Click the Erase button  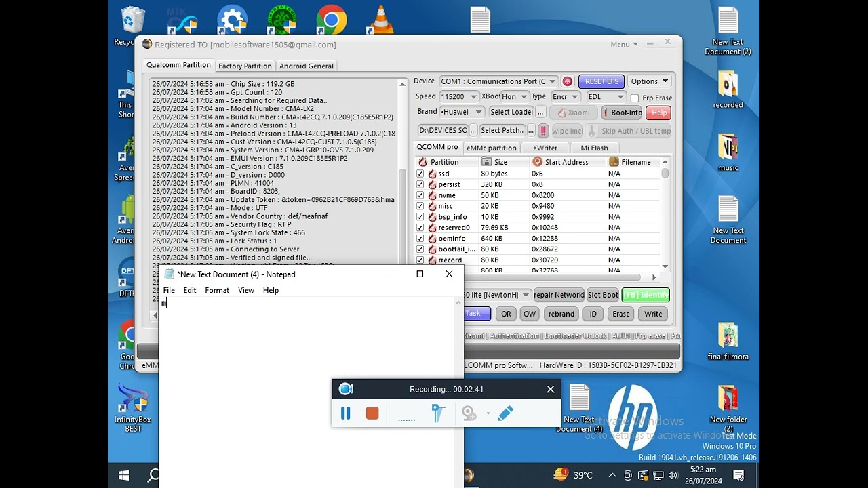pos(621,314)
